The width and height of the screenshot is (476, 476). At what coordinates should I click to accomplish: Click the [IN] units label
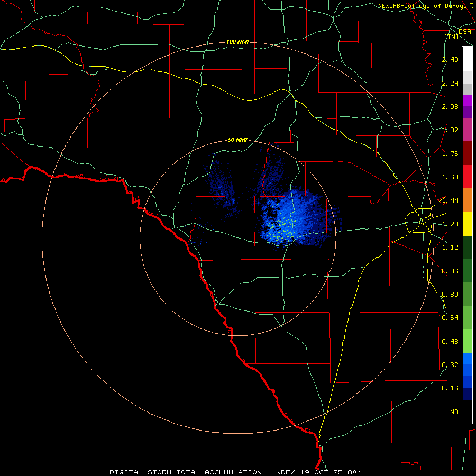pyautogui.click(x=452, y=36)
